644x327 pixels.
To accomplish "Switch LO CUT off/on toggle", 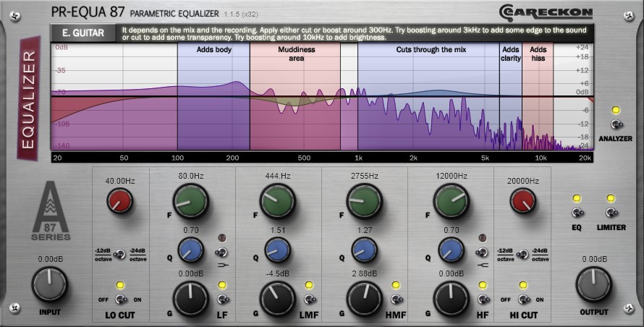I will [x=120, y=300].
